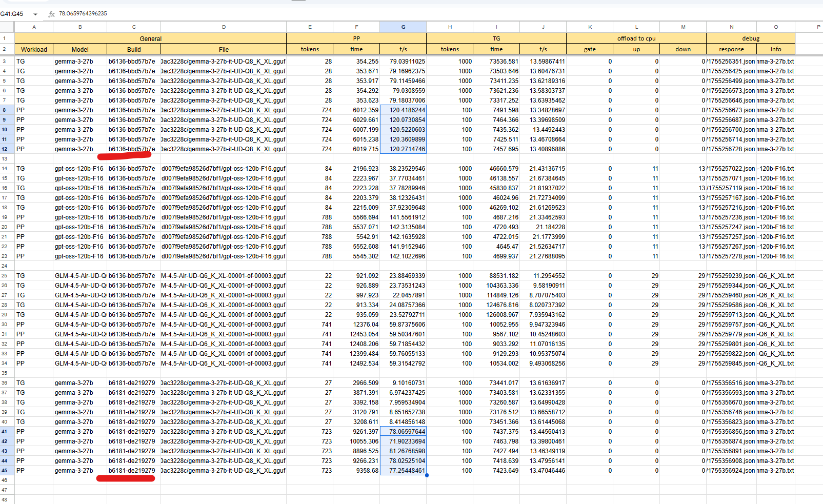Image resolution: width=823 pixels, height=504 pixels.
Task: Click cell with value 13.59867411
Action: click(543, 62)
